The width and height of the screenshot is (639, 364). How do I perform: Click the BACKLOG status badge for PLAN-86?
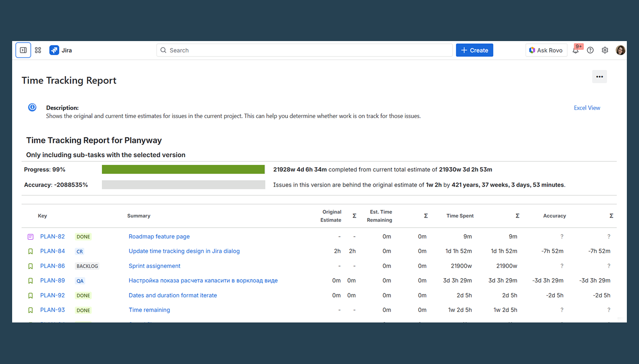(x=87, y=266)
